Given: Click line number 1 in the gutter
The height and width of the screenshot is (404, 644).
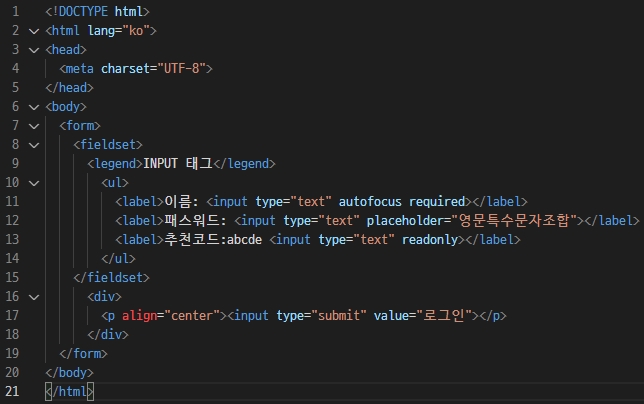Looking at the screenshot, I should pyautogui.click(x=16, y=11).
